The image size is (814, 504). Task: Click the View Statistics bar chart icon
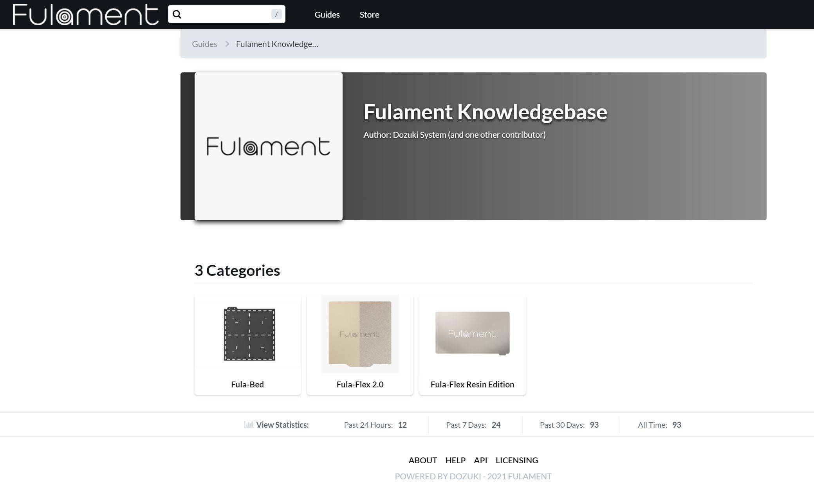249,425
